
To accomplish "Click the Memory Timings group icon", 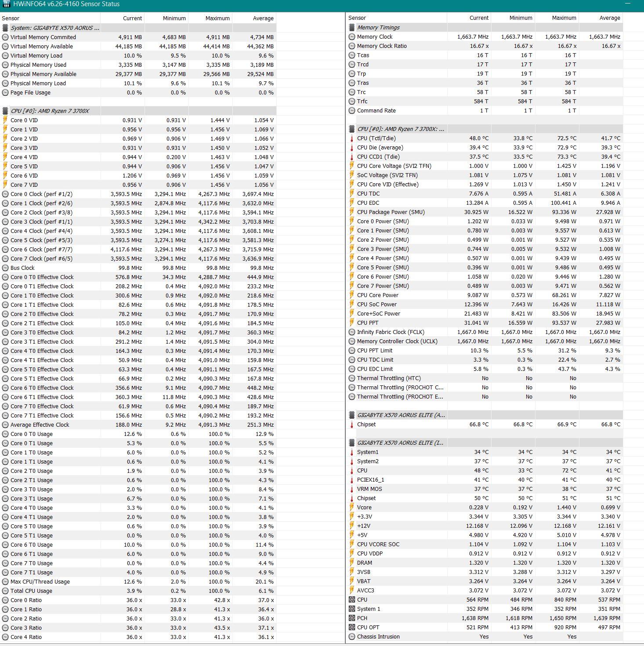I will click(x=352, y=27).
